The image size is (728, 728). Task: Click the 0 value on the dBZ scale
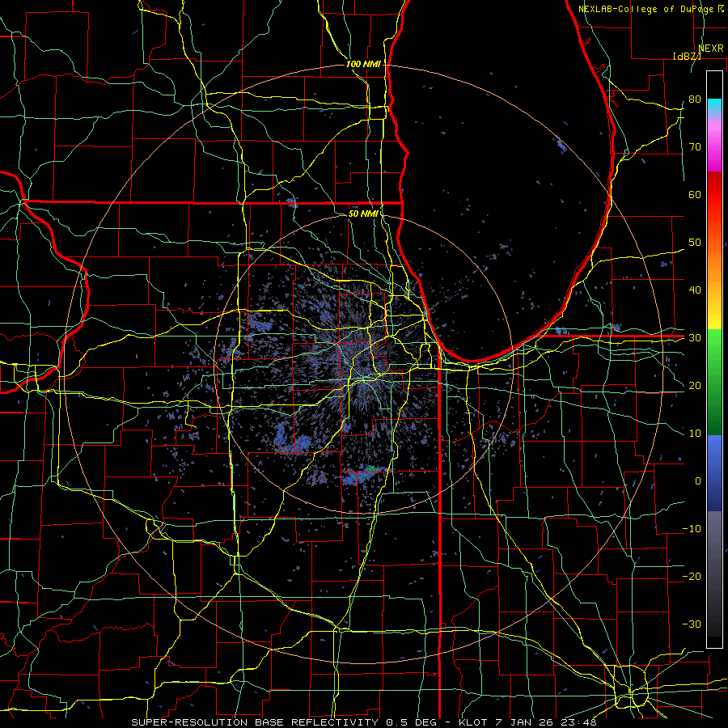point(698,481)
